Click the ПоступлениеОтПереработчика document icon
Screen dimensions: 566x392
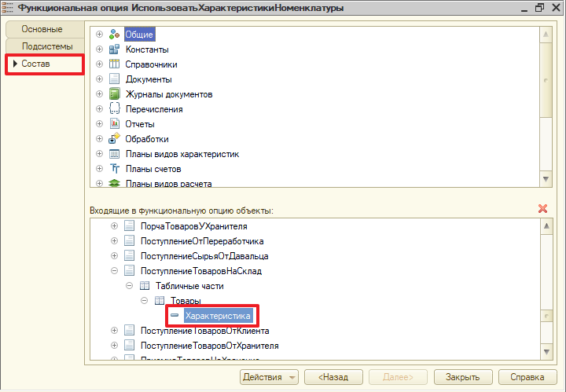tap(129, 240)
